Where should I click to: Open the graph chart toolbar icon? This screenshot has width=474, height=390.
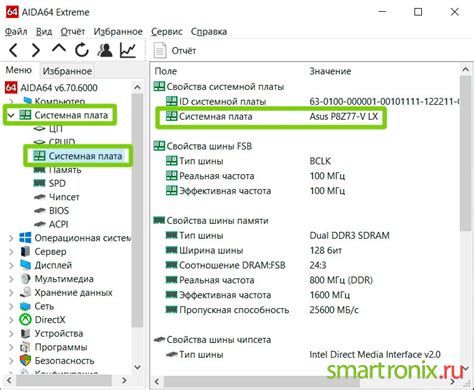(128, 50)
